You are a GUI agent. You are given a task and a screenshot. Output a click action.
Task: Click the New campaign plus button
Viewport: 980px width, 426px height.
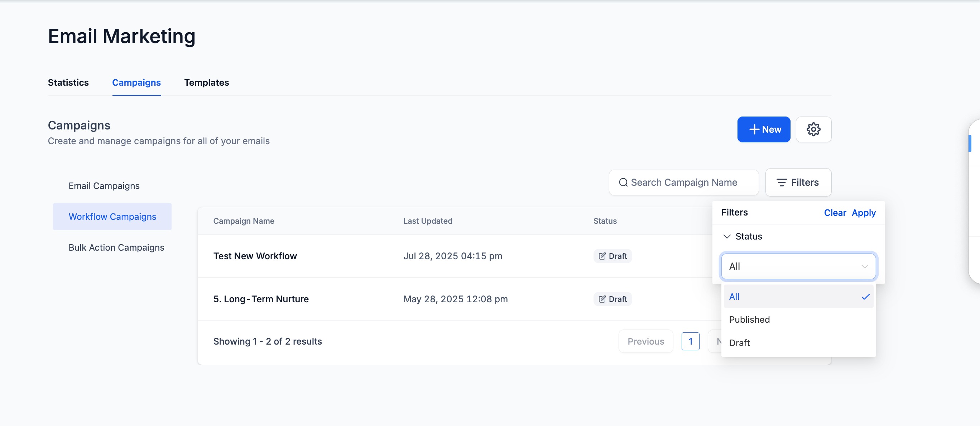[x=764, y=129]
